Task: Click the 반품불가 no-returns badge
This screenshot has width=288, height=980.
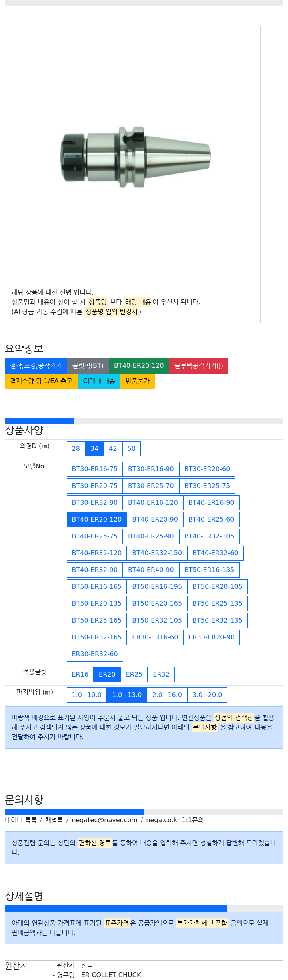Action: click(x=137, y=381)
